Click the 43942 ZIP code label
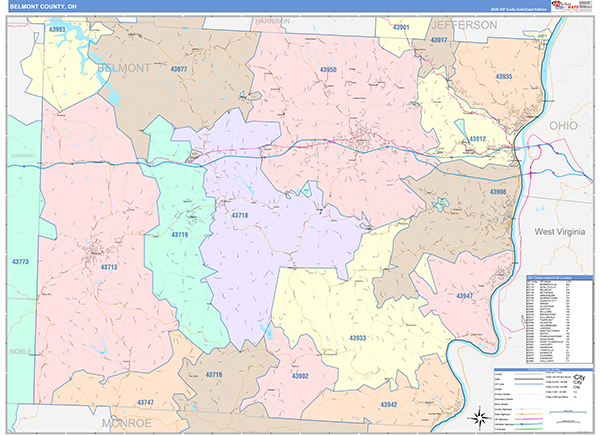The image size is (600, 435). point(389,405)
